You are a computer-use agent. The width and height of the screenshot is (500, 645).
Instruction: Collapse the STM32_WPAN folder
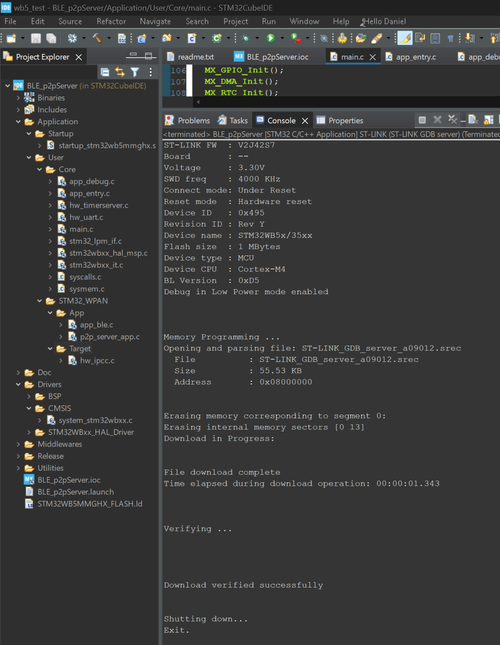point(39,301)
